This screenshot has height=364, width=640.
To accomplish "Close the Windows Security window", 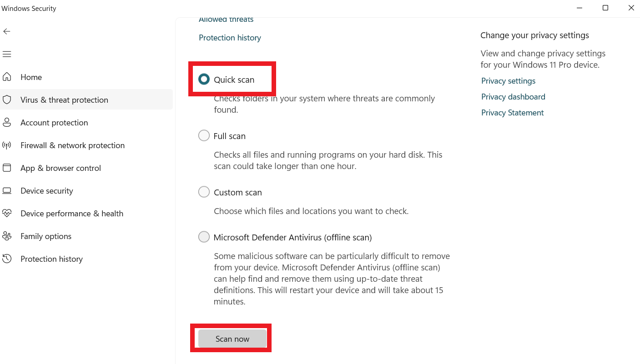I will [x=631, y=8].
